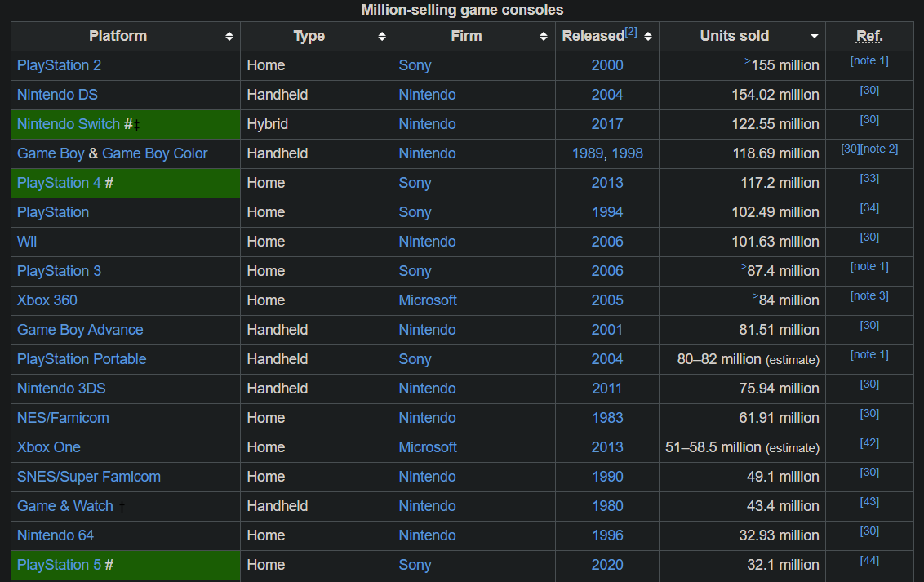Open the 1990 release year link
This screenshot has height=582, width=924.
pyautogui.click(x=607, y=478)
